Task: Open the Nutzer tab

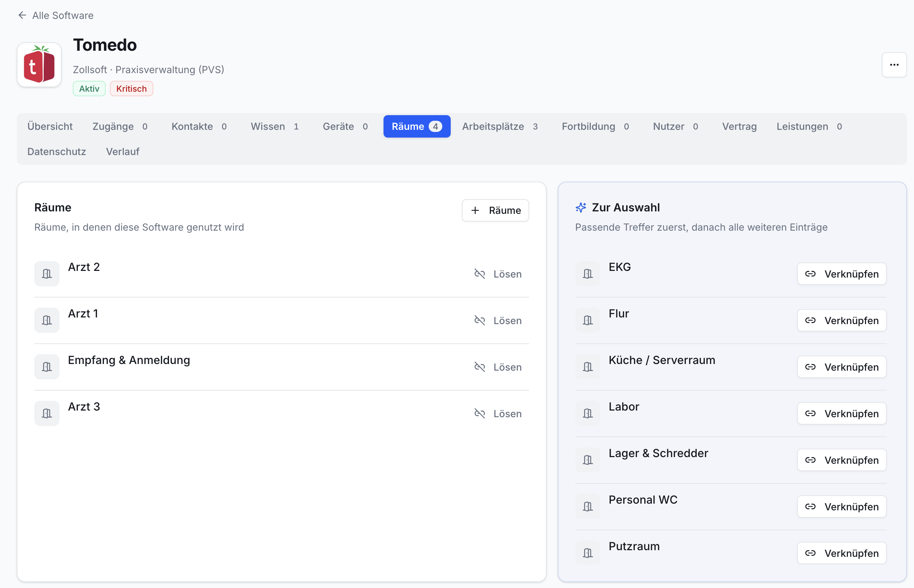Action: point(675,126)
